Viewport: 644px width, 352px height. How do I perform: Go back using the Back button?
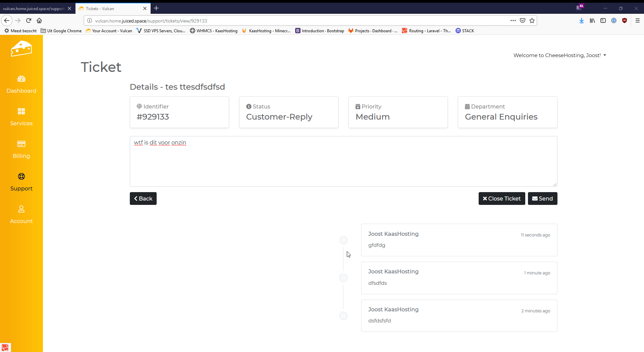(143, 199)
